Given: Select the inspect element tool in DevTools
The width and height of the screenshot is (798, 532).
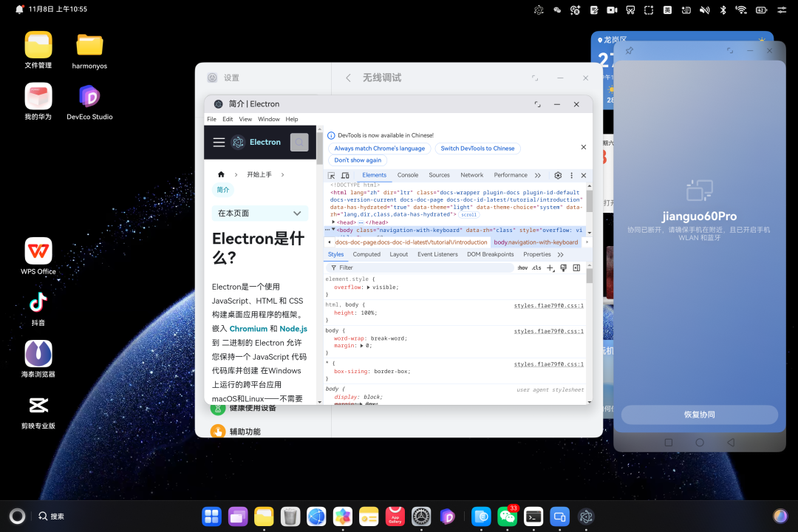Looking at the screenshot, I should pyautogui.click(x=330, y=175).
